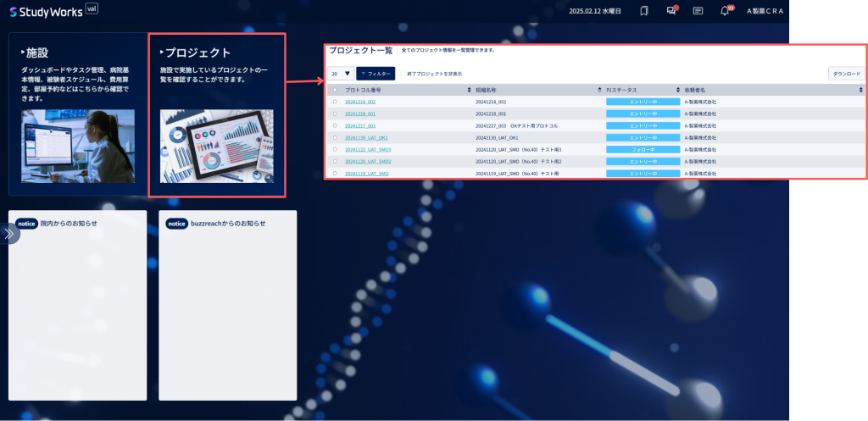Tick the checkbox for row 20241218_002
This screenshot has height=421, width=868.
[x=335, y=102]
